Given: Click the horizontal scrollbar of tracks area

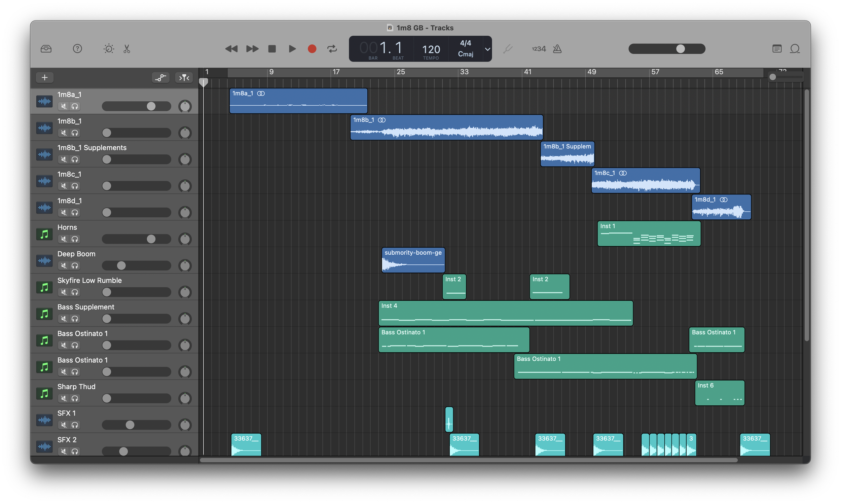Looking at the screenshot, I should [469, 460].
